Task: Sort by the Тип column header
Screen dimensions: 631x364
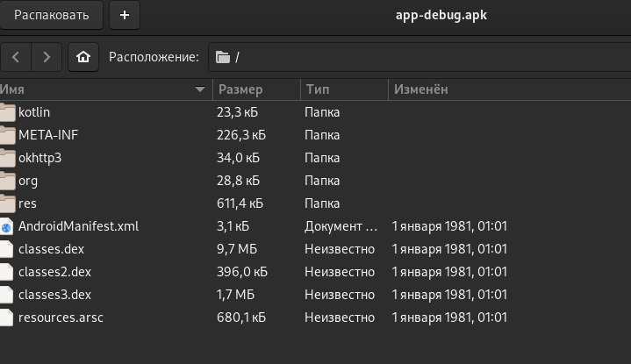Action: (344, 89)
